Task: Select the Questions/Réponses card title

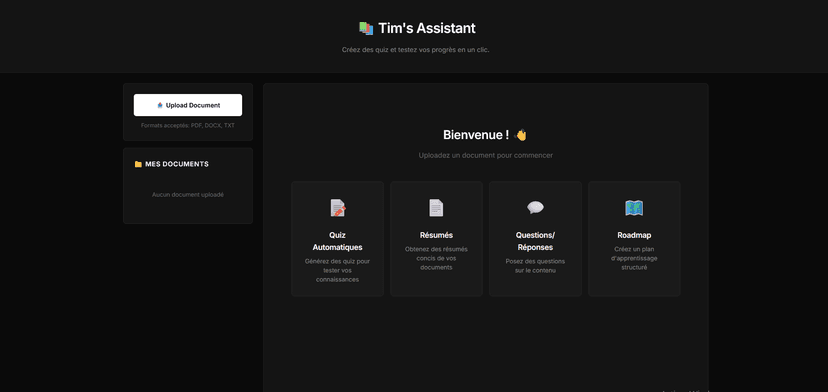Action: 535,241
